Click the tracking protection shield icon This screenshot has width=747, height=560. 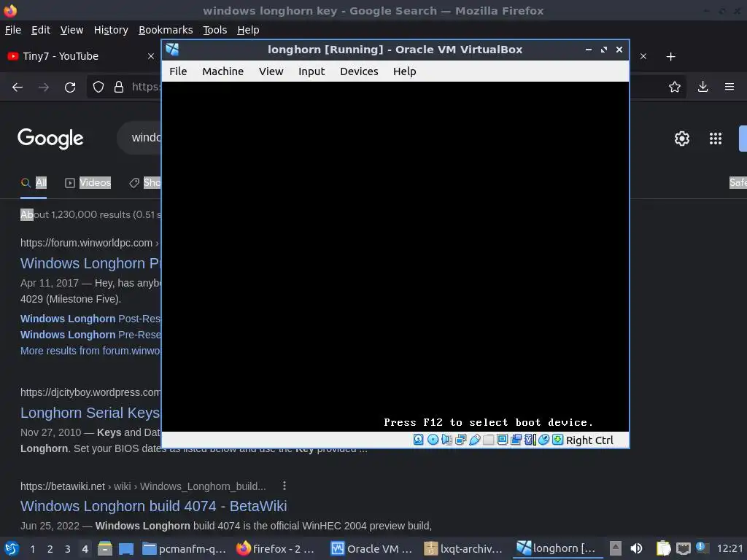click(x=98, y=87)
